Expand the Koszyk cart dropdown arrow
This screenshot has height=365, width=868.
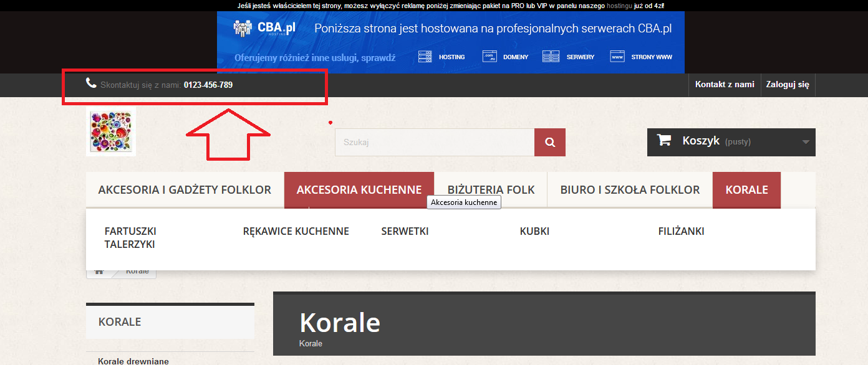coord(806,142)
